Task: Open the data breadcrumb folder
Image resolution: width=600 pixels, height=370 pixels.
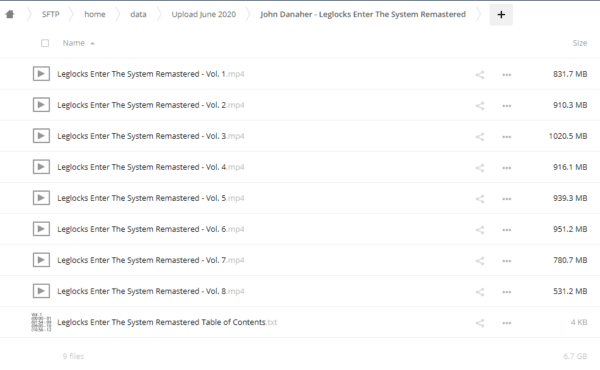Action: tap(138, 15)
